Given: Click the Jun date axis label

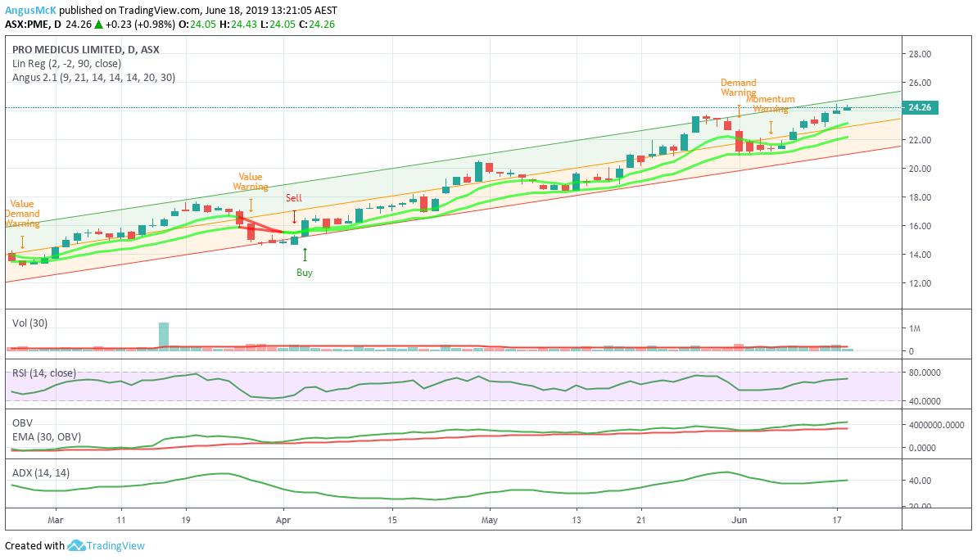Looking at the screenshot, I should [740, 520].
